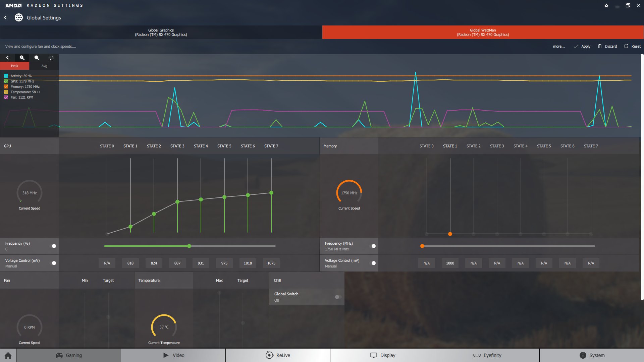Expand the more... options menu
Image resolution: width=644 pixels, height=362 pixels.
point(558,46)
